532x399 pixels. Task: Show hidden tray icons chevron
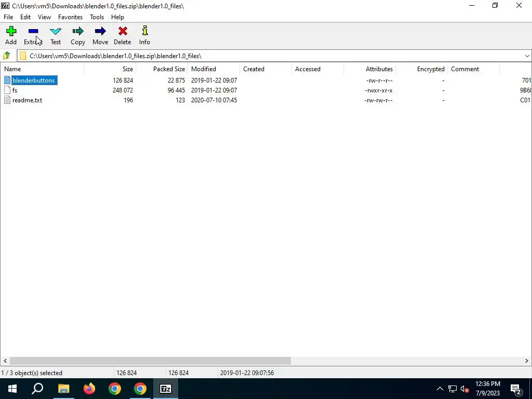click(x=440, y=389)
